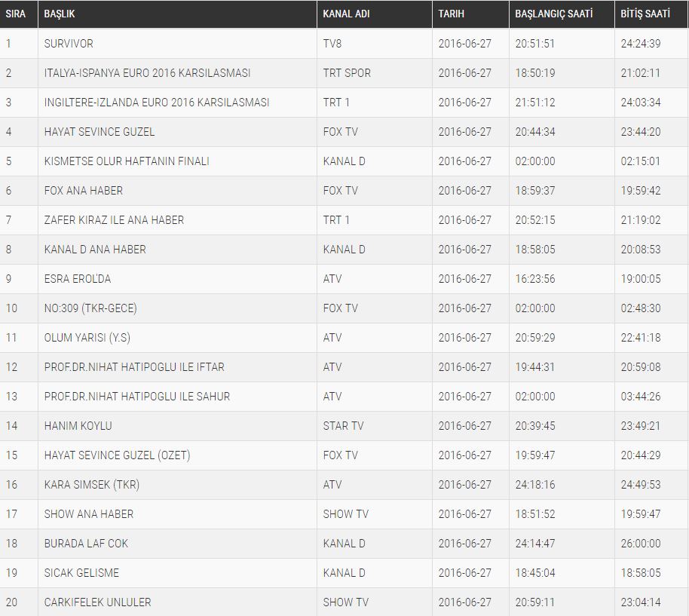
Task: Click start time 20:59:29
Action: (x=535, y=338)
